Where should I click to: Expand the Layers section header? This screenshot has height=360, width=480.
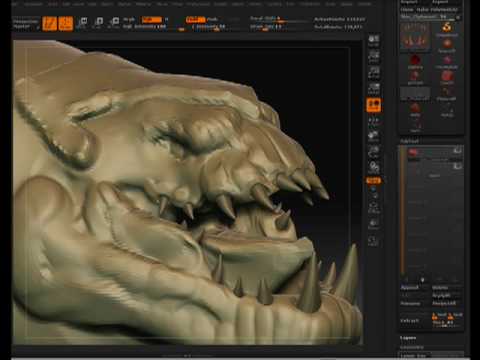(408, 338)
